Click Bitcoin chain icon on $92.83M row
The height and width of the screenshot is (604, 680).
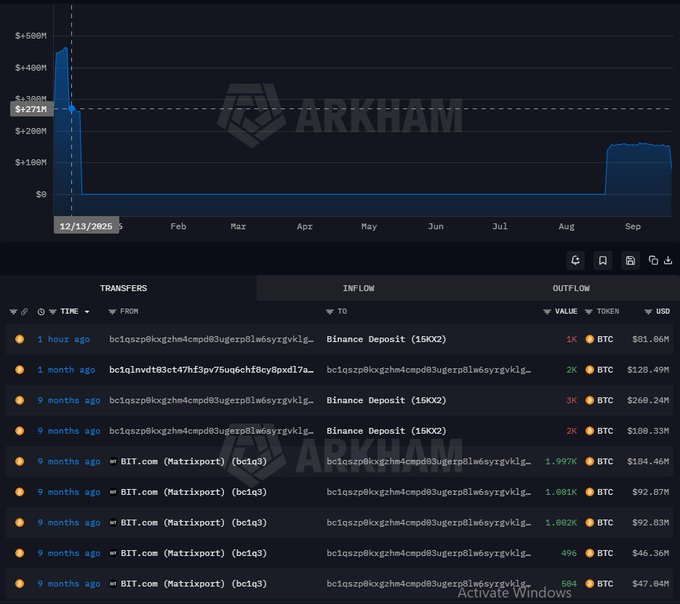pyautogui.click(x=20, y=522)
